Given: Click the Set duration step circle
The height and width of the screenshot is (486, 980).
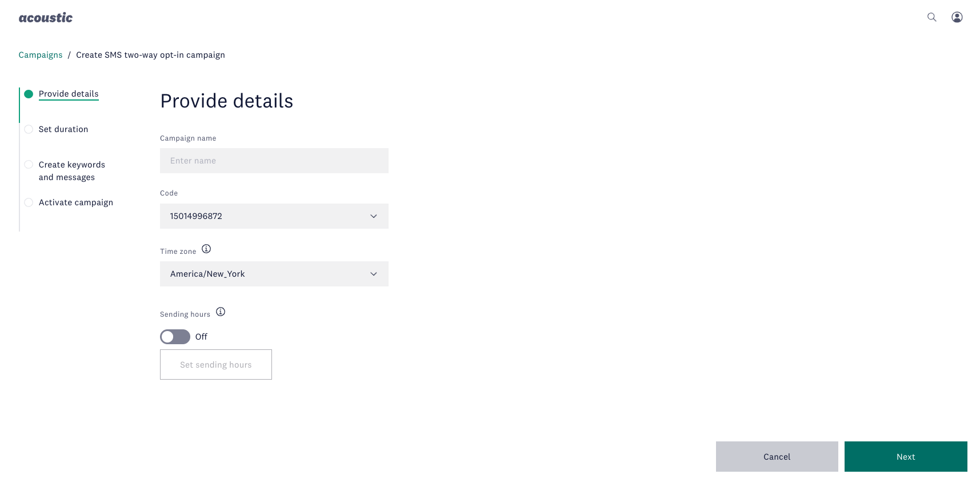Looking at the screenshot, I should point(29,129).
